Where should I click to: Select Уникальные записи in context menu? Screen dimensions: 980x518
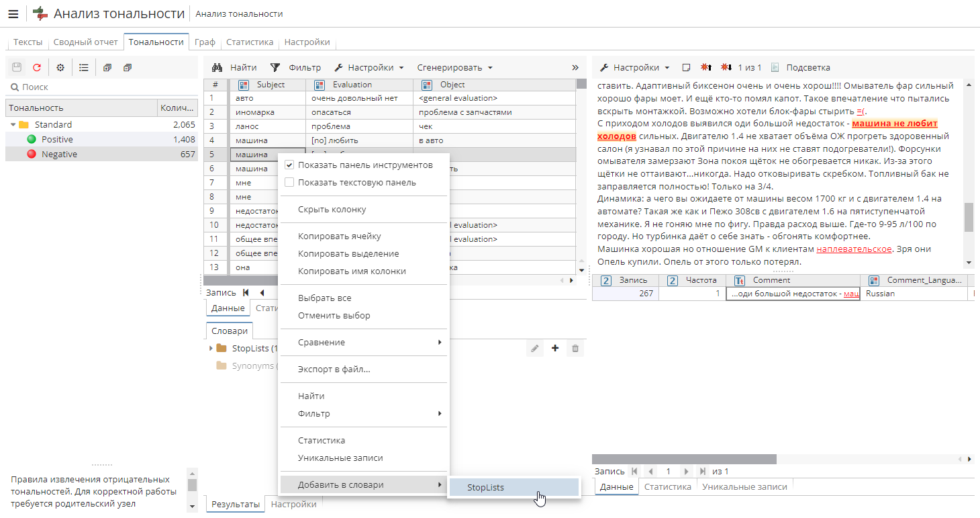[x=363, y=458]
